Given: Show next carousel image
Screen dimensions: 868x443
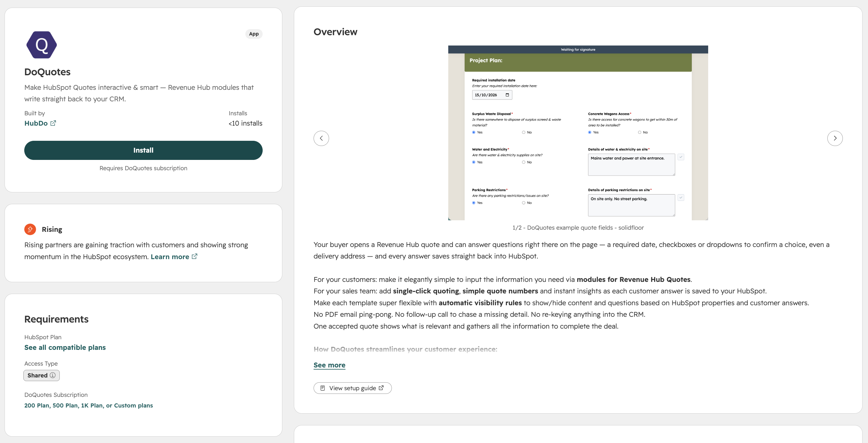Looking at the screenshot, I should click(x=835, y=138).
